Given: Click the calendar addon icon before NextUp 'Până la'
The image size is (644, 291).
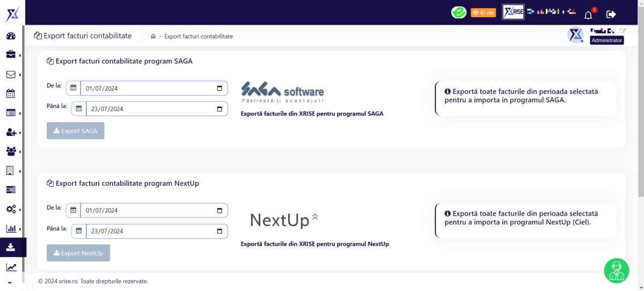Looking at the screenshot, I should 78,231.
